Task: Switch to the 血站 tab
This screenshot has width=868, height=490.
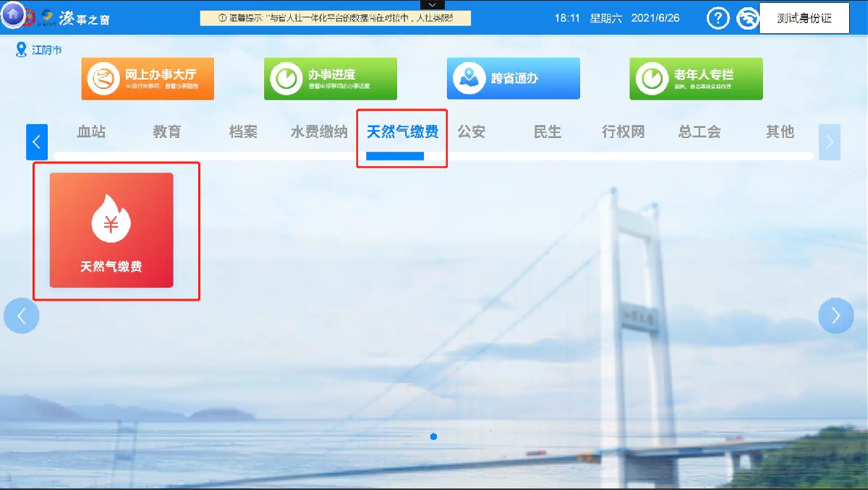Action: click(91, 132)
